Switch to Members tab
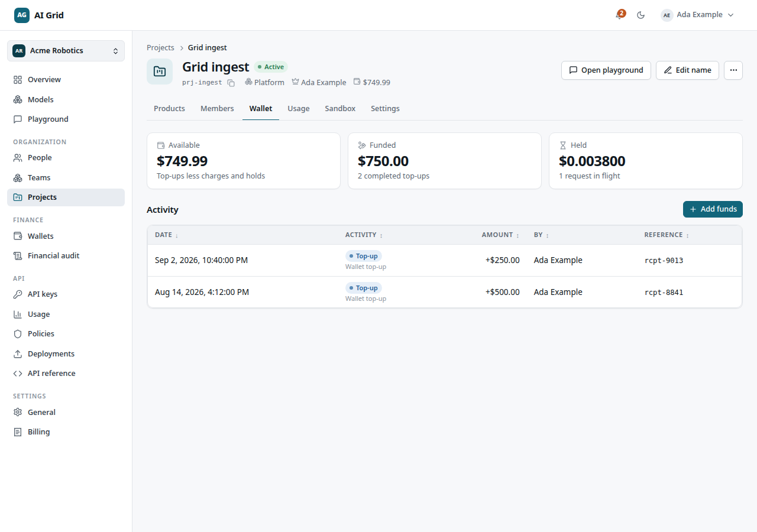 click(x=217, y=109)
